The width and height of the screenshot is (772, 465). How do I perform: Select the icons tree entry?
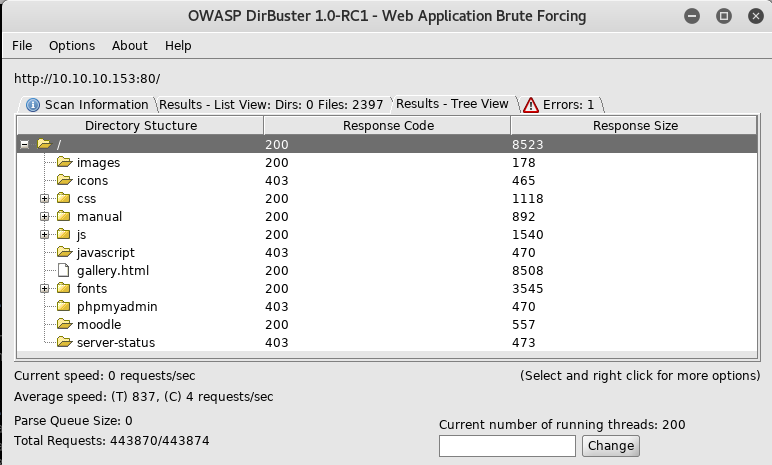pyautogui.click(x=93, y=181)
